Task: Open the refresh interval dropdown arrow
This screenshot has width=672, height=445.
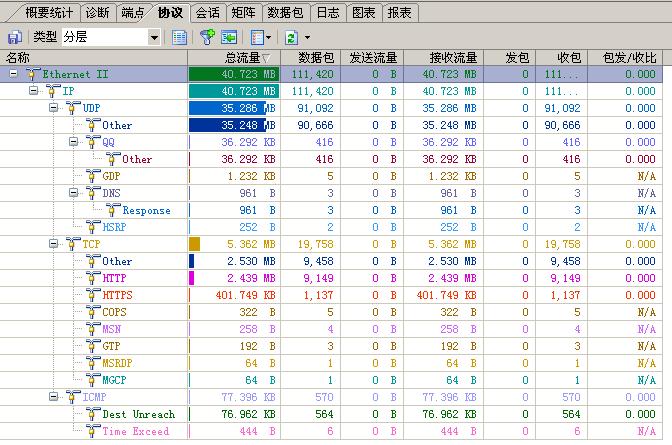Action: (x=307, y=37)
